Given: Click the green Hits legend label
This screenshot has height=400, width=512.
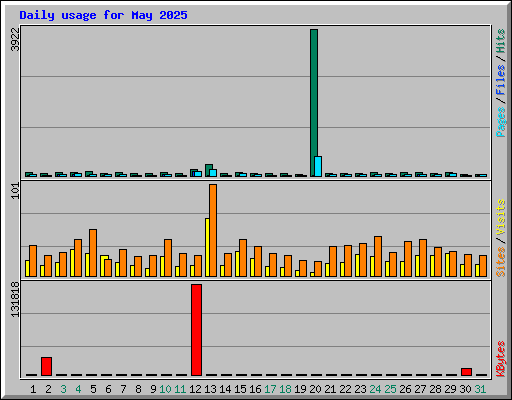Looking at the screenshot, I should 501,41.
